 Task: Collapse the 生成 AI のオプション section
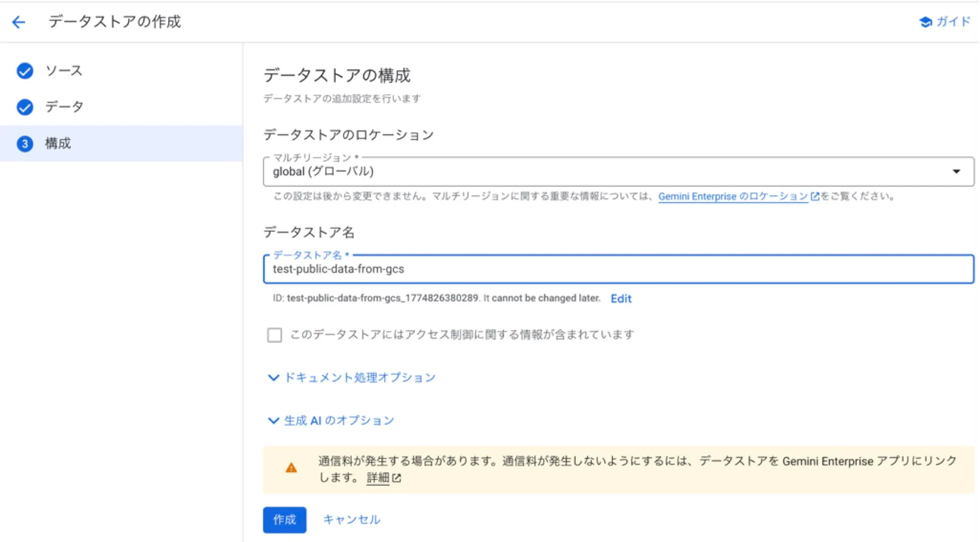click(x=273, y=421)
